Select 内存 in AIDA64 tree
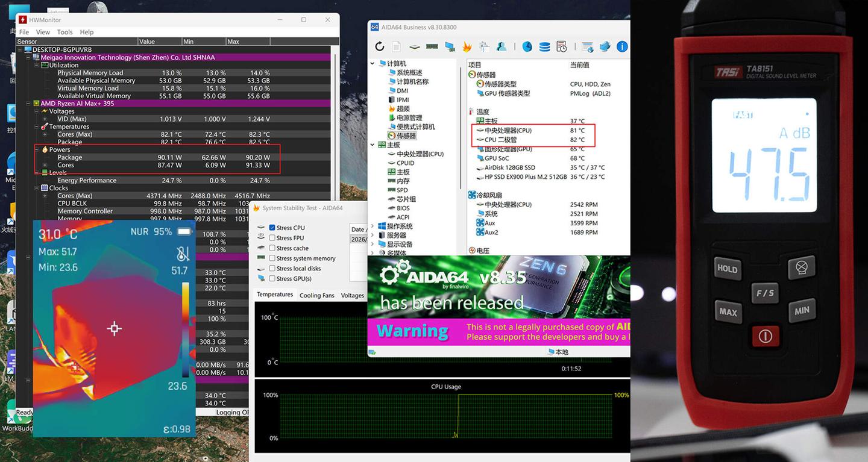This screenshot has height=462, width=868. tap(398, 181)
